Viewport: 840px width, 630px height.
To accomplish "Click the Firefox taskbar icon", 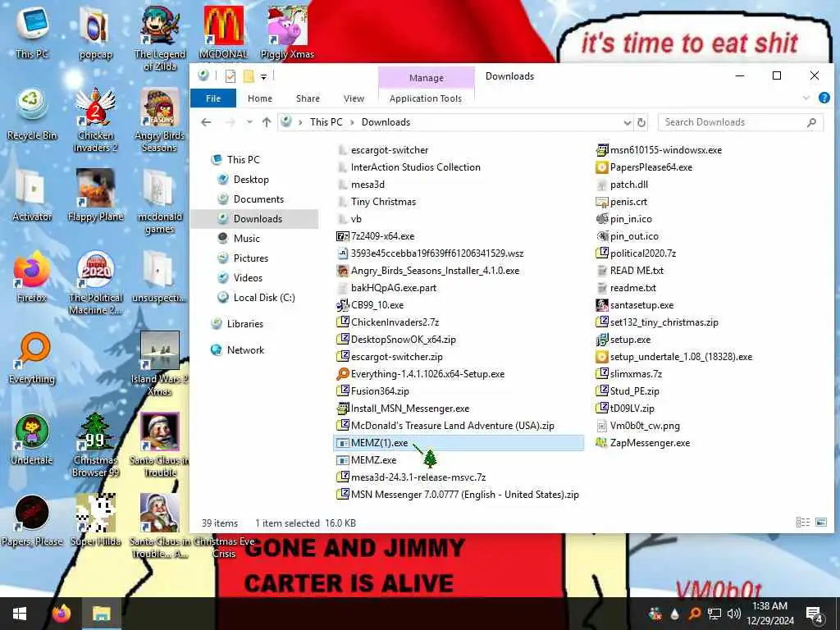I will click(62, 614).
